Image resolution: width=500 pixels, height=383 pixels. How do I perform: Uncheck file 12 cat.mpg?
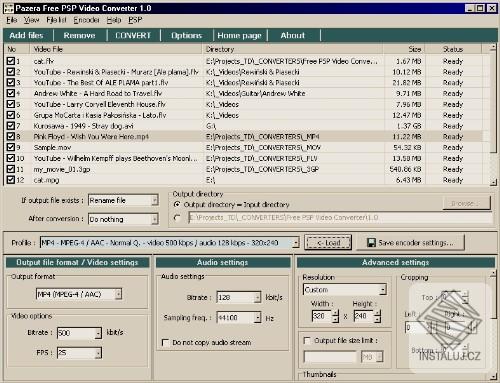point(11,180)
